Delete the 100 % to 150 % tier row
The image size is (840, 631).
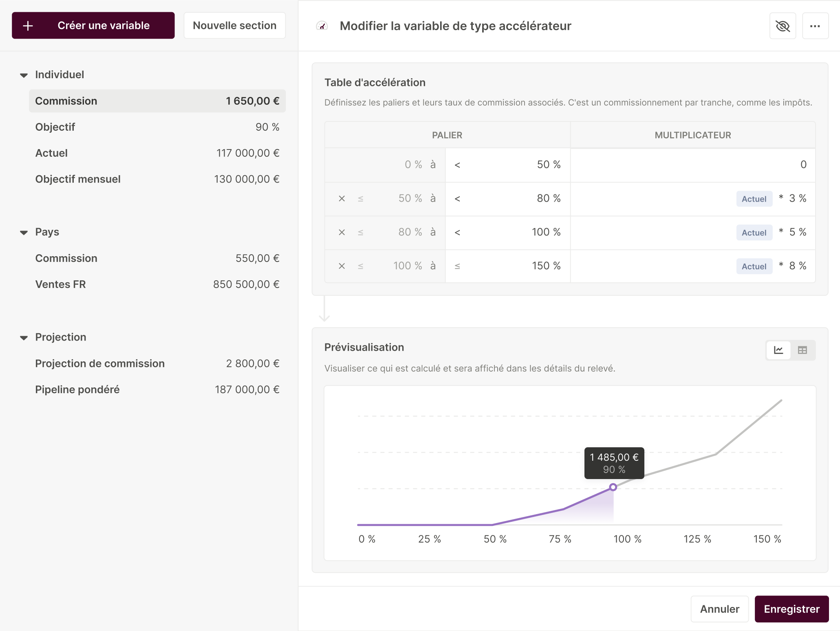[x=342, y=266]
